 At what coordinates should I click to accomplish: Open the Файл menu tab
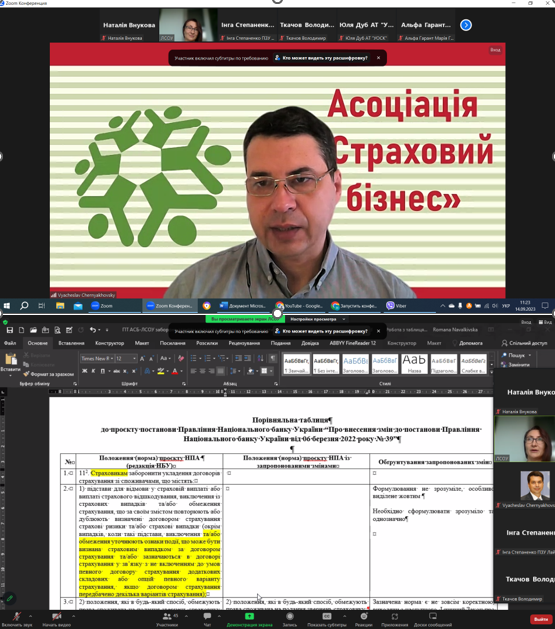[x=10, y=343]
